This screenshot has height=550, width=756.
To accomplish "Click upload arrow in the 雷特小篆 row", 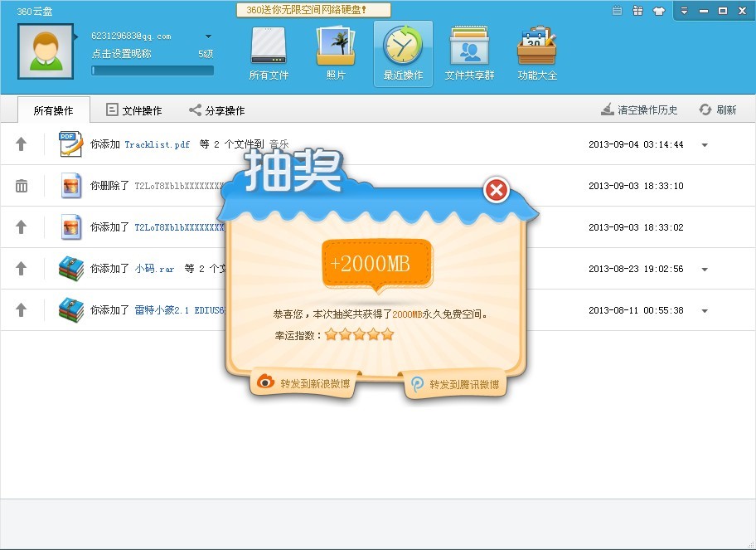I will (22, 309).
